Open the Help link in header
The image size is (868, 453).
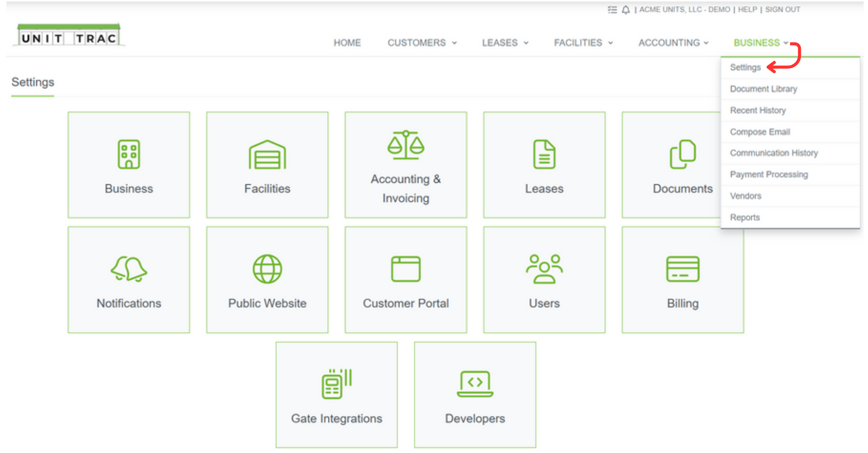click(x=747, y=10)
